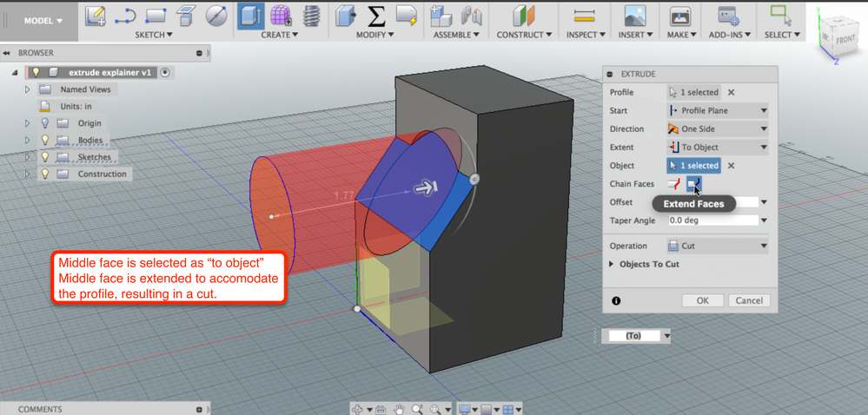Click Cancel in the Extrude dialog
Image resolution: width=868 pixels, height=415 pixels.
tap(749, 300)
